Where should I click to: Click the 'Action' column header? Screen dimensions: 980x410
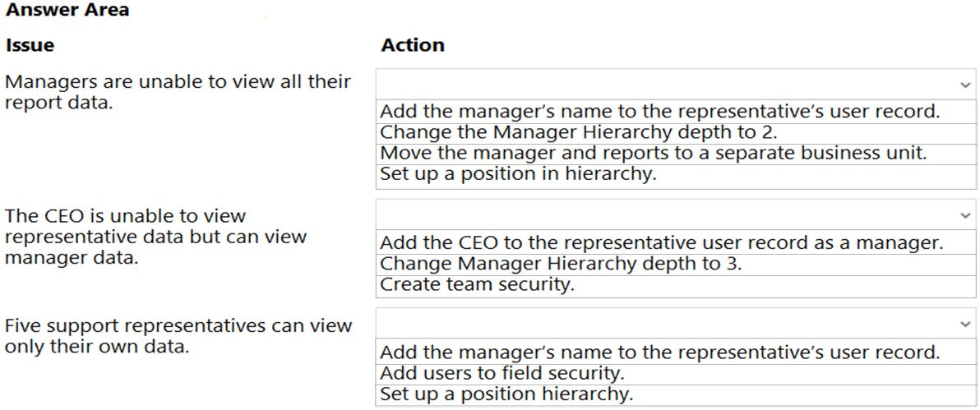coord(413,46)
